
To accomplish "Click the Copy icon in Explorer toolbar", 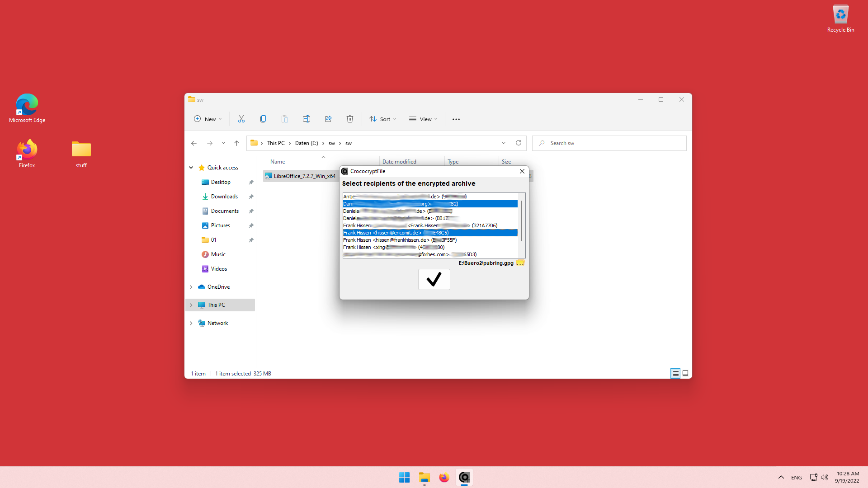I will pos(263,119).
